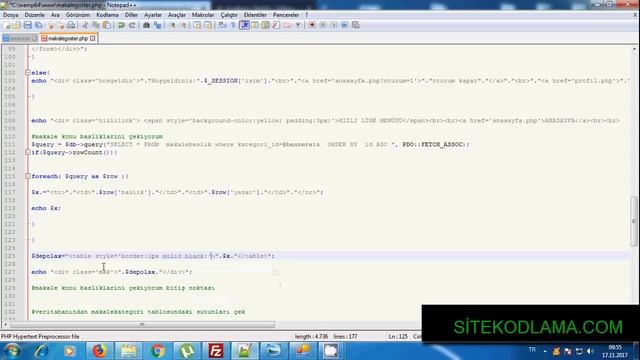Toggle word wrap in the toolbar
Screen dimensions: 640x360
point(222,25)
